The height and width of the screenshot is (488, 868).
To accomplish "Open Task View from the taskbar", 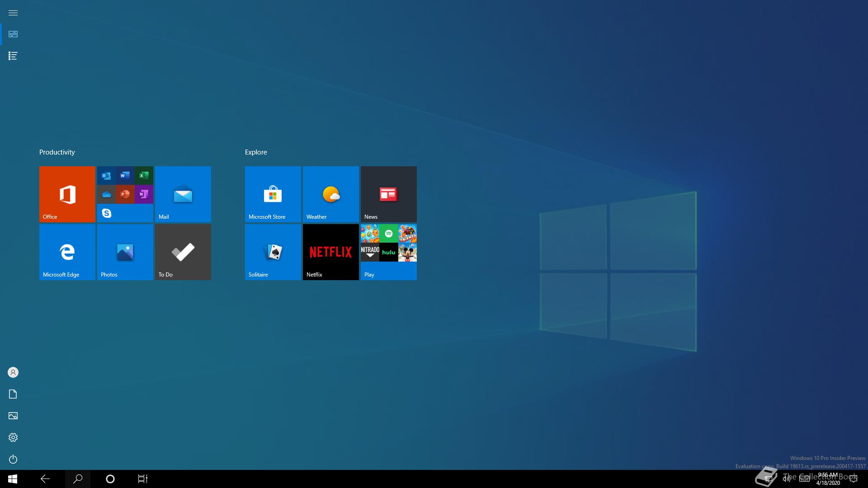I will coord(143,479).
